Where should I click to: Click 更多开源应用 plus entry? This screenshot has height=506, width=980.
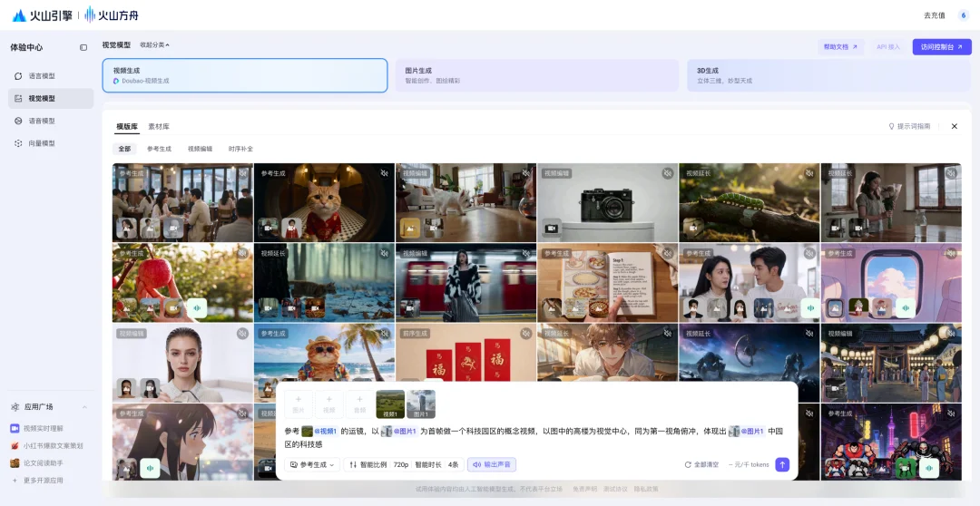pyautogui.click(x=38, y=481)
